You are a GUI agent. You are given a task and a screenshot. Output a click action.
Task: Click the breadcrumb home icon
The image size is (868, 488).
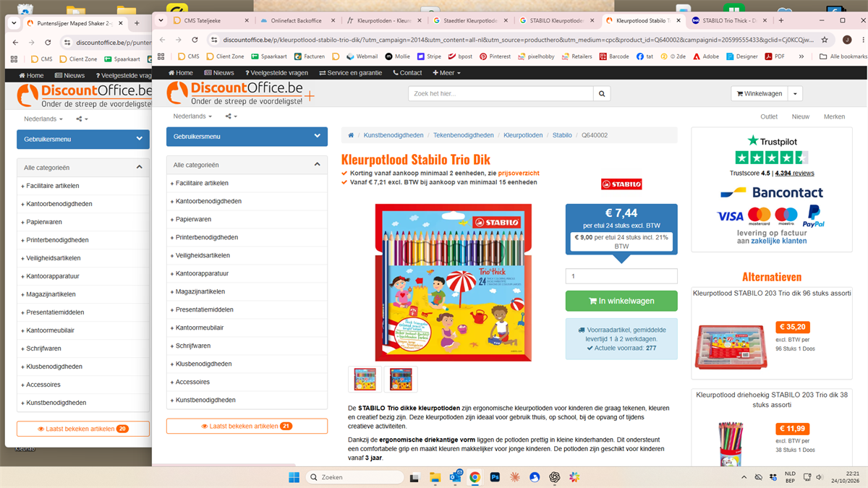click(351, 135)
